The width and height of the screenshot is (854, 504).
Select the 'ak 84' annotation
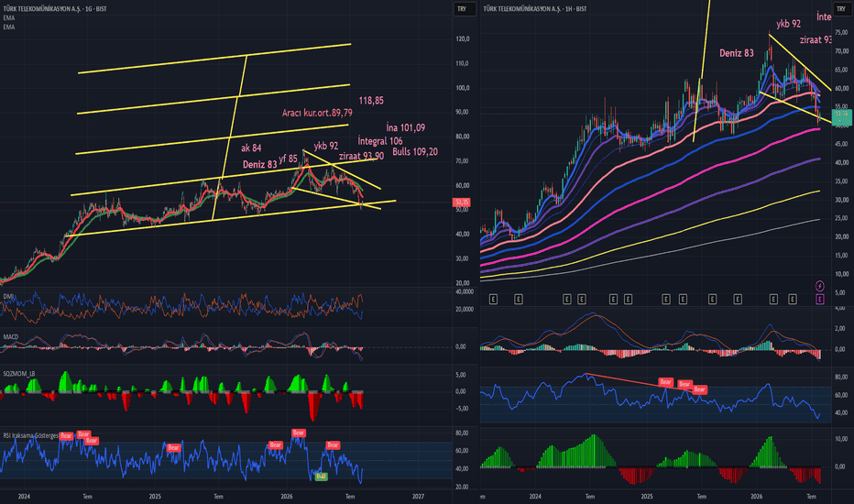251,148
